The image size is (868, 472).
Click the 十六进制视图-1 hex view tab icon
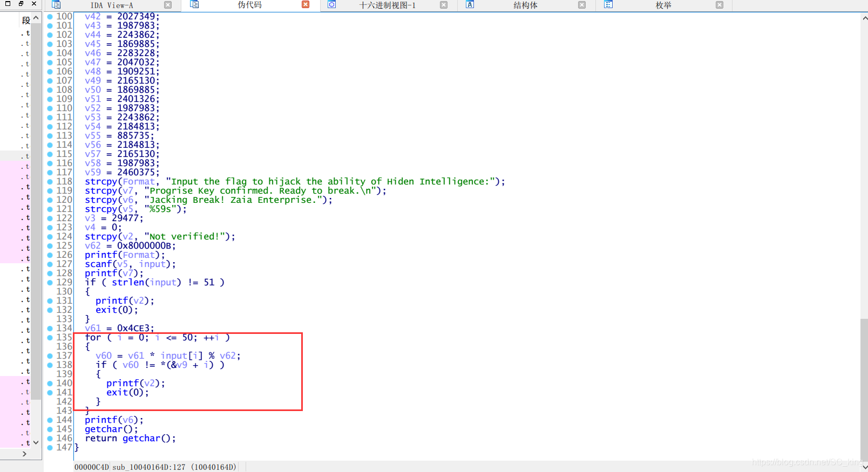coord(331,5)
